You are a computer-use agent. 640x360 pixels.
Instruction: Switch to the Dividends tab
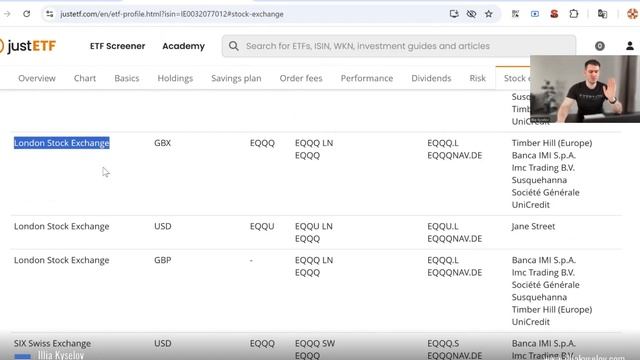(x=431, y=78)
